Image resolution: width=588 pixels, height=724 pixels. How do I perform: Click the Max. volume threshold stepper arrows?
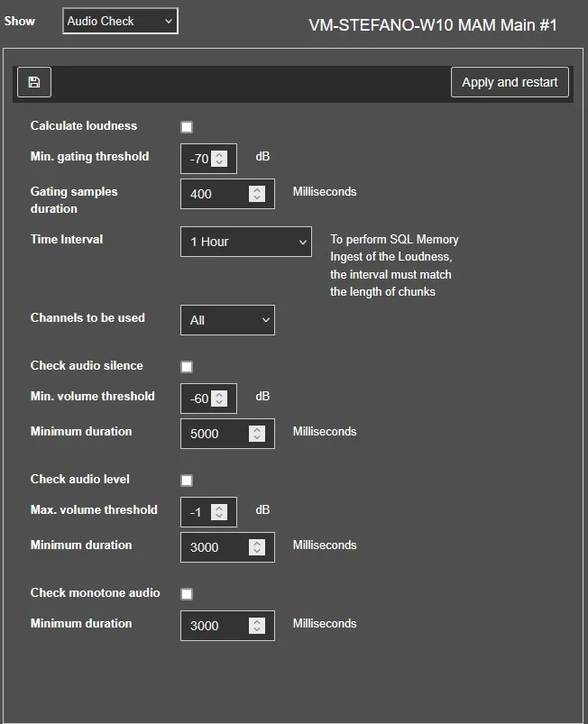click(x=219, y=512)
